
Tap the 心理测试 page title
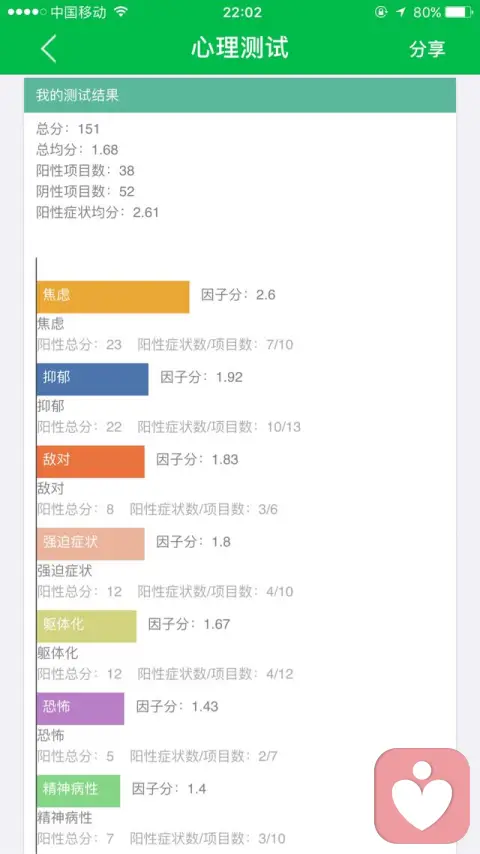(x=240, y=48)
